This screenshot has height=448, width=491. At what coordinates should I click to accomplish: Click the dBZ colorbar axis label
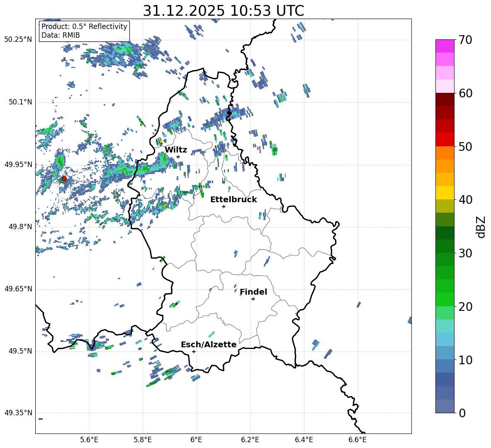[481, 227]
